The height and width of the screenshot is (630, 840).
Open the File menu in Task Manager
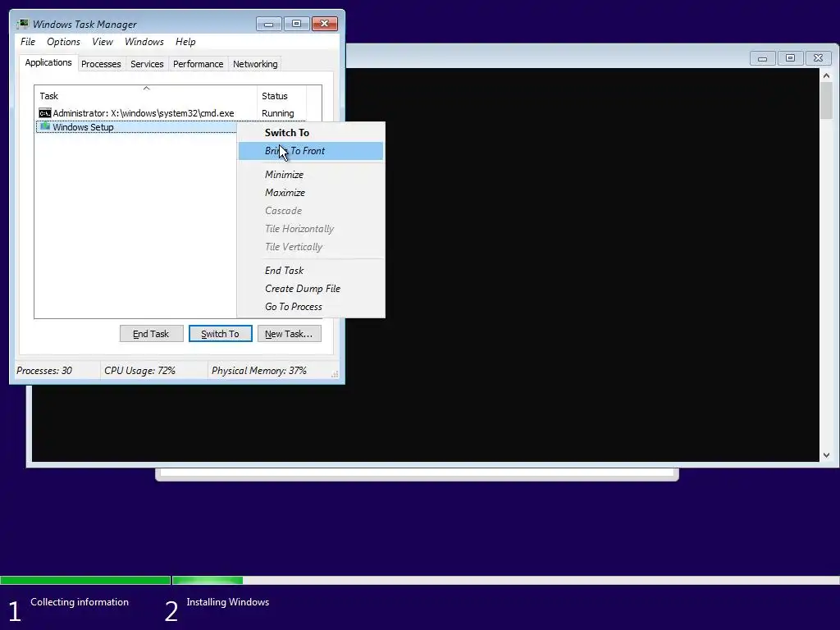(28, 42)
